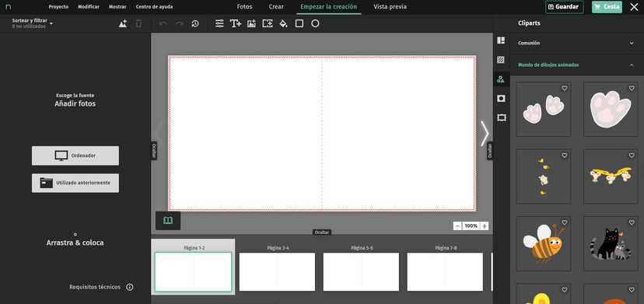The height and width of the screenshot is (304, 644).
Task: Select the Página 7-8 thumbnail
Action: 445,272
